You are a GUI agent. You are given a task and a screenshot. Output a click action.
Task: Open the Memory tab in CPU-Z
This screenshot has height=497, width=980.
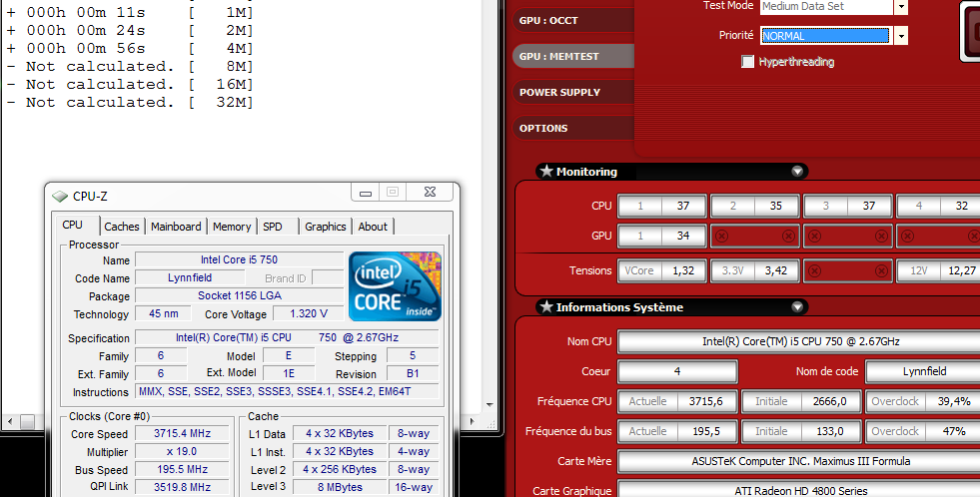(231, 227)
